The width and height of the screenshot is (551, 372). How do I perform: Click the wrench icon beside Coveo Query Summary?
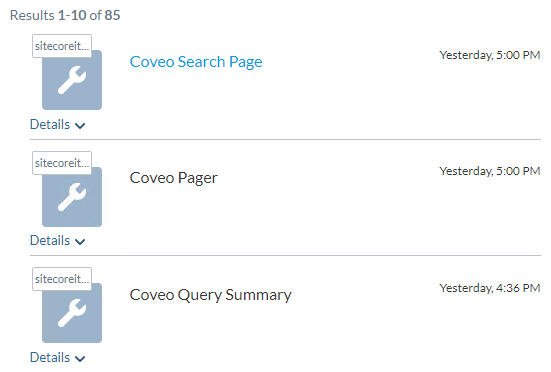[x=72, y=313]
